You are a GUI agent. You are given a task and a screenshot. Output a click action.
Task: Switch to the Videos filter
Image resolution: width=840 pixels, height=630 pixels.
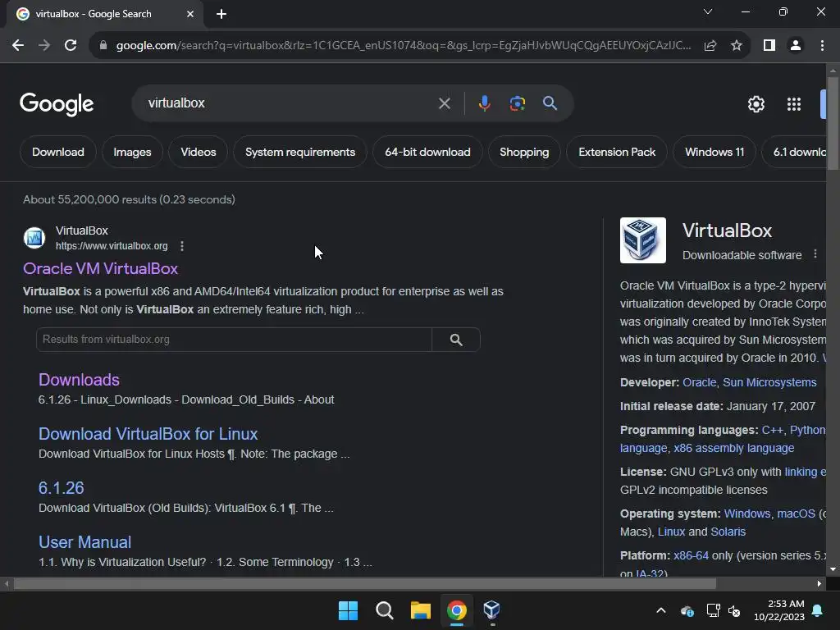click(x=199, y=152)
